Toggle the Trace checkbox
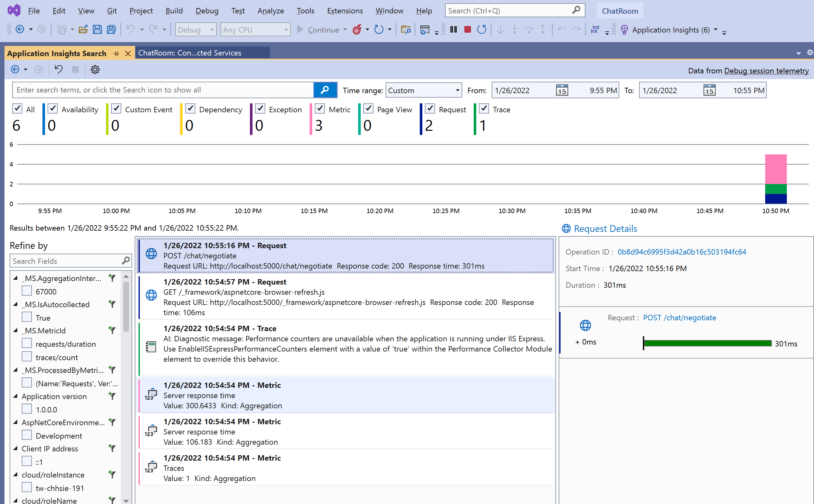Screen dimensions: 814x504 pyautogui.click(x=484, y=109)
